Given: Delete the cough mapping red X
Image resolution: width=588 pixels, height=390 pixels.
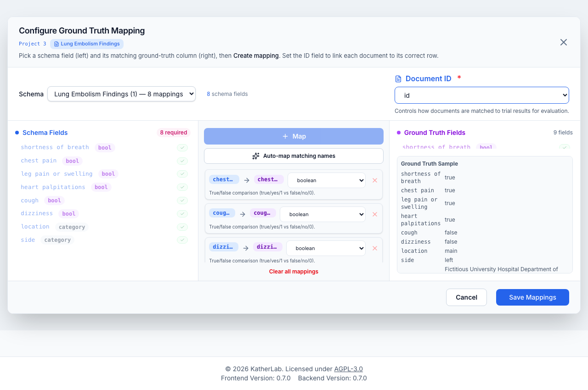Looking at the screenshot, I should pos(375,214).
